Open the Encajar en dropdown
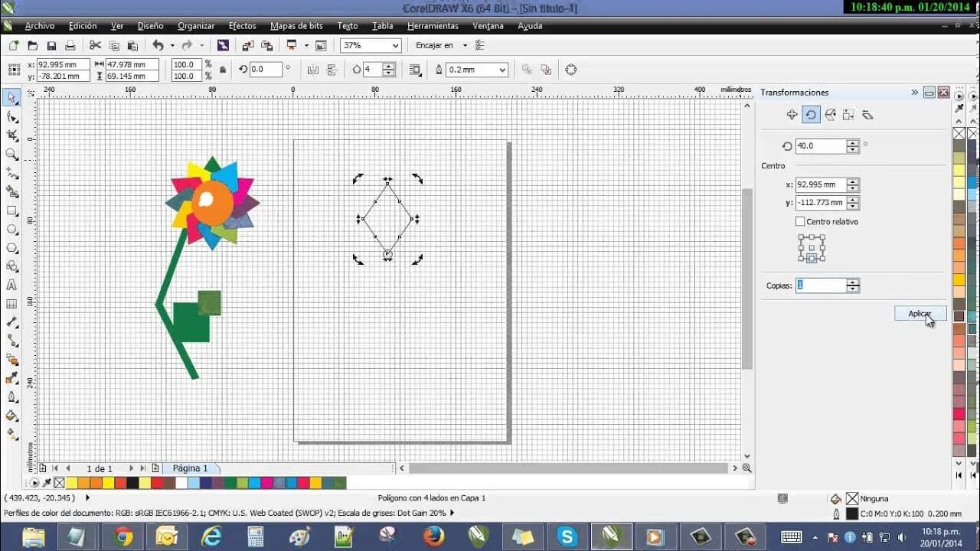 point(464,46)
